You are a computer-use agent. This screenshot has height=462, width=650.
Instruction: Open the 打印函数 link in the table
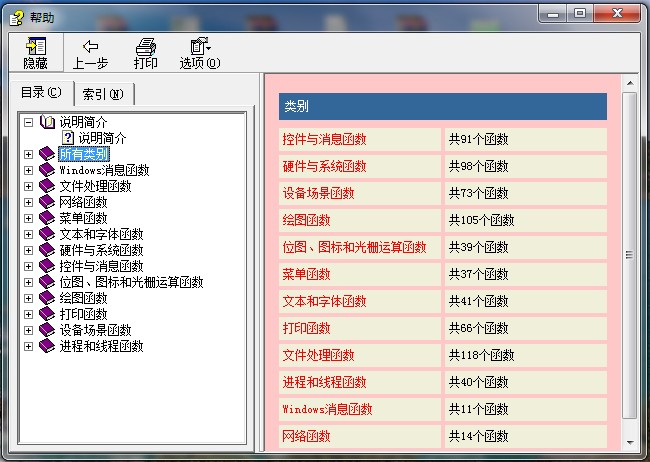point(306,328)
